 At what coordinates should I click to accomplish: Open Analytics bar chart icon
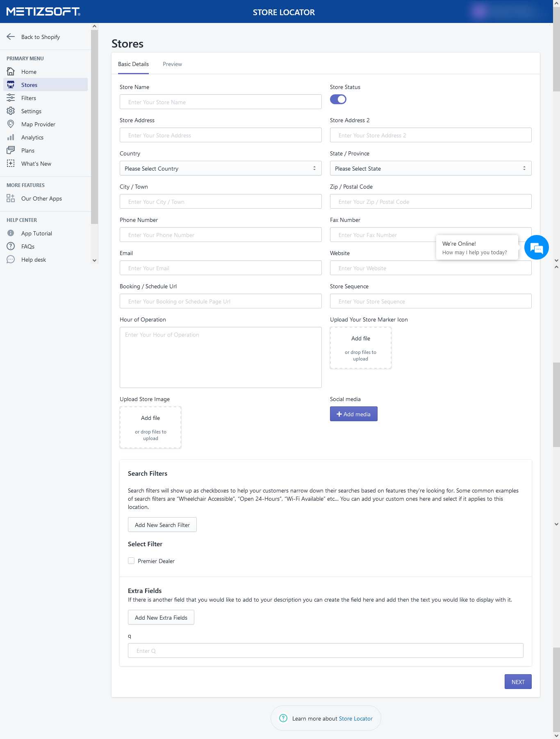click(x=11, y=137)
